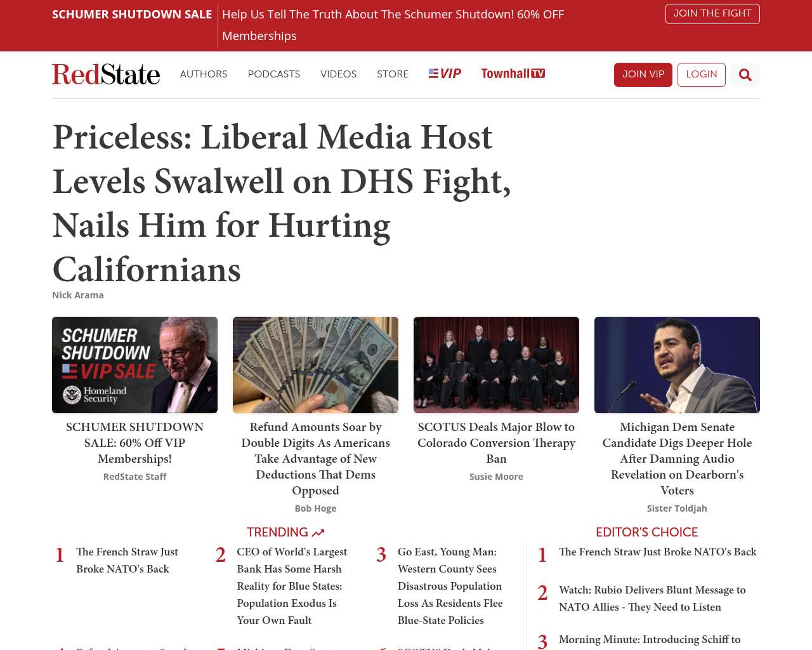Click the RedState logo
Image resolution: width=812 pixels, height=650 pixels.
(x=106, y=74)
